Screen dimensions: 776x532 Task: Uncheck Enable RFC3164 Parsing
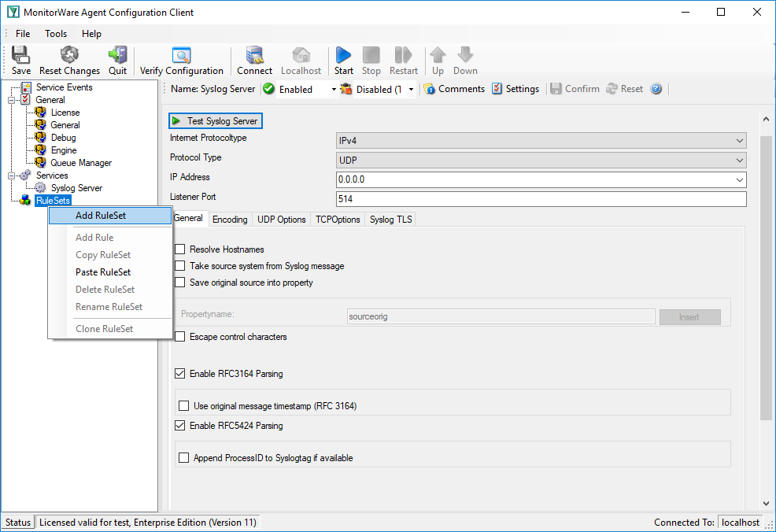180,374
